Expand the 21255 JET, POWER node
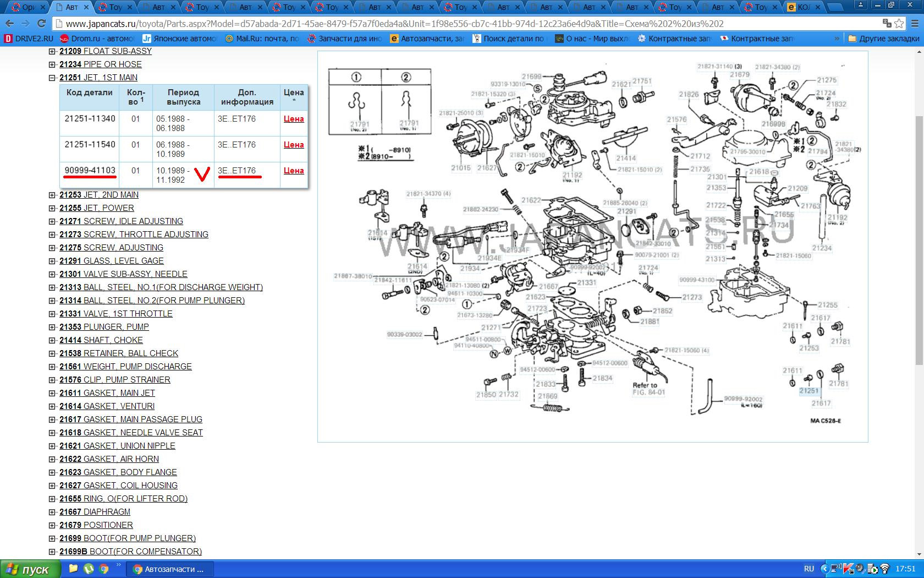This screenshot has width=924, height=578. (x=52, y=208)
